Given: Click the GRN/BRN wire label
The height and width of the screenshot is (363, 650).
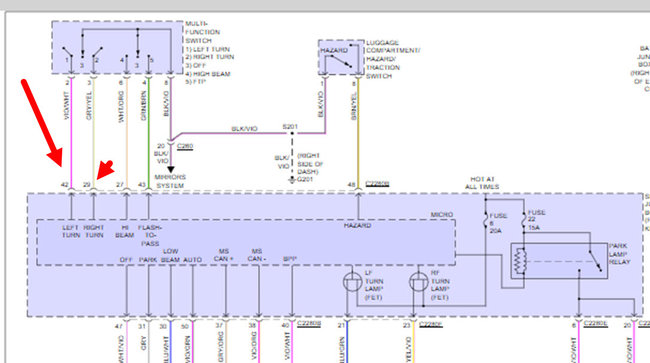Looking at the screenshot, I should 143,106.
